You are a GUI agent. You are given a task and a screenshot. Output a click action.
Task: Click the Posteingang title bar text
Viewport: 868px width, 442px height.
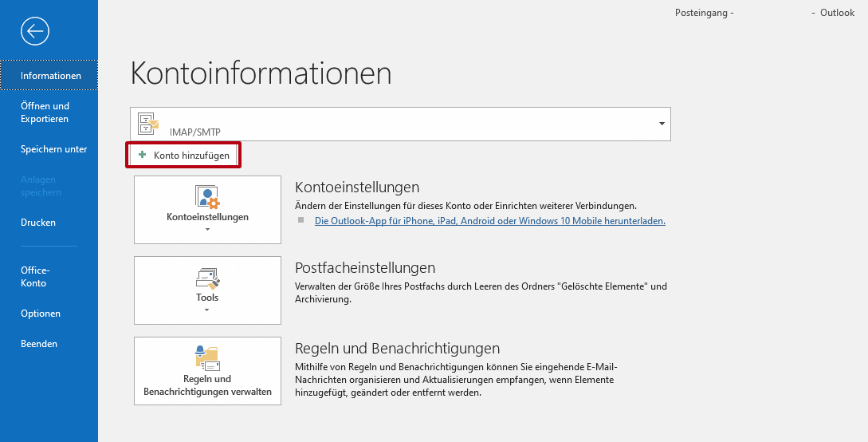coord(704,13)
